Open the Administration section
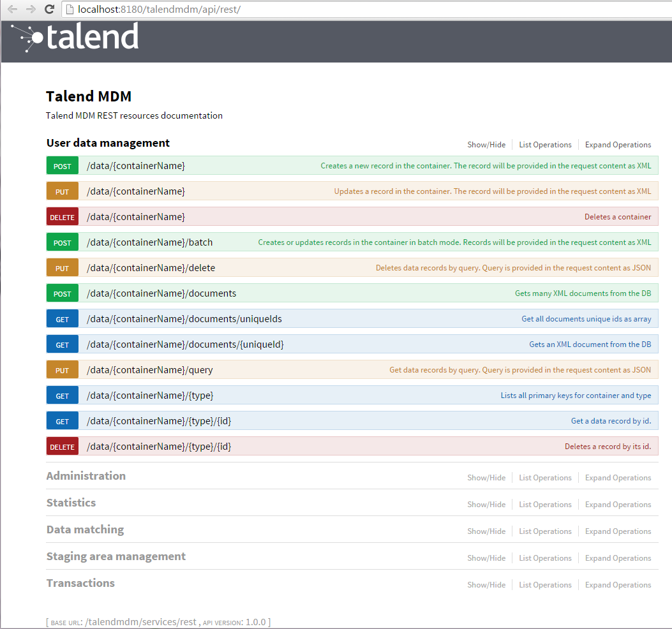The width and height of the screenshot is (672, 629). (86, 476)
